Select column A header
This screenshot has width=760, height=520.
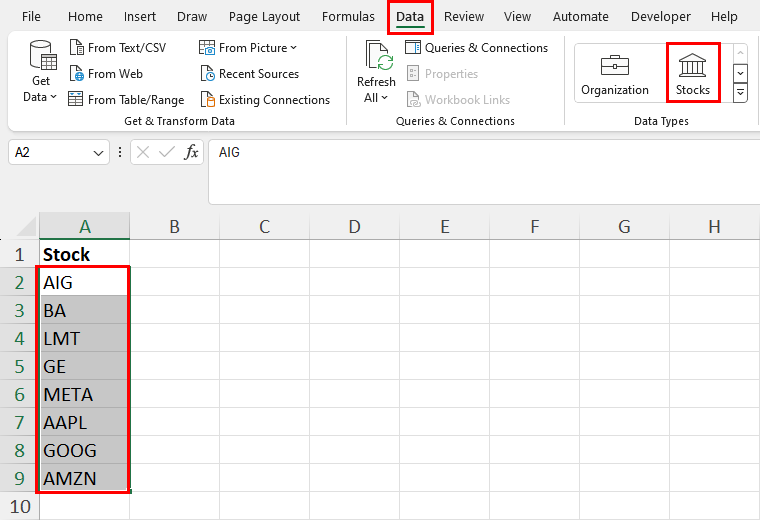click(x=85, y=226)
